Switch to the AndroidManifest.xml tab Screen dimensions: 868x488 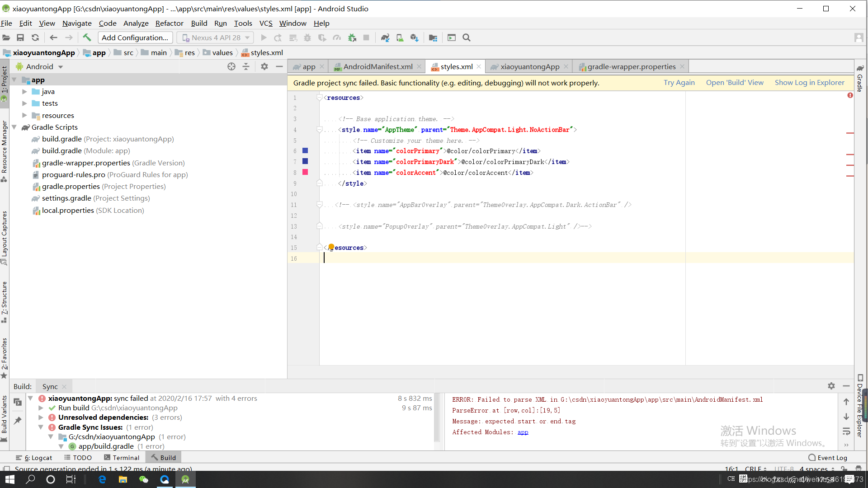(377, 66)
